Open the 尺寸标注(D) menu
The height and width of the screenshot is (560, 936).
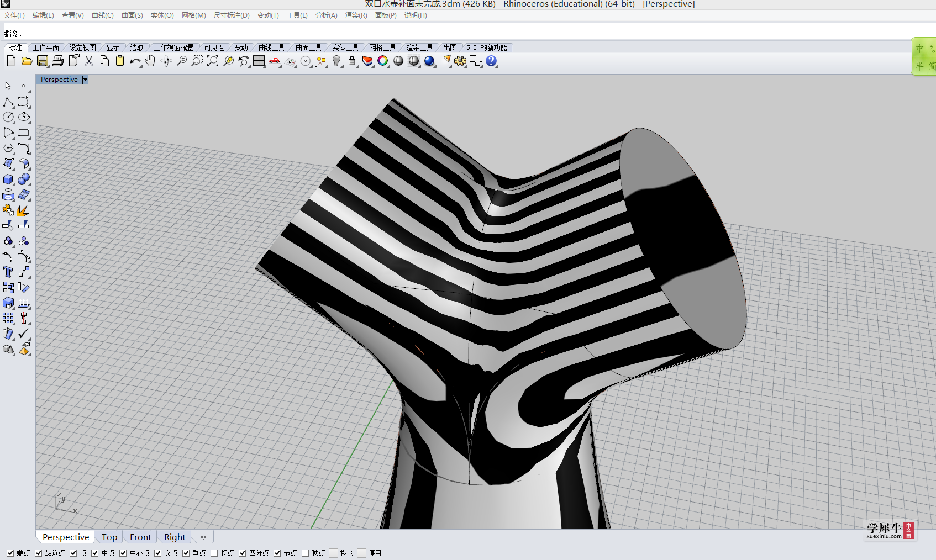[232, 15]
